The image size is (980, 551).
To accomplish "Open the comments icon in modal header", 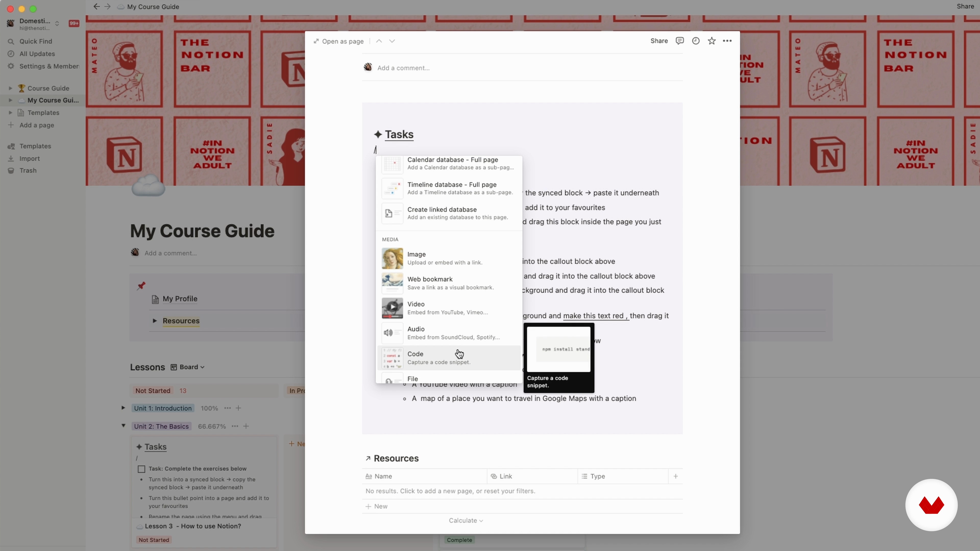I will tap(679, 41).
